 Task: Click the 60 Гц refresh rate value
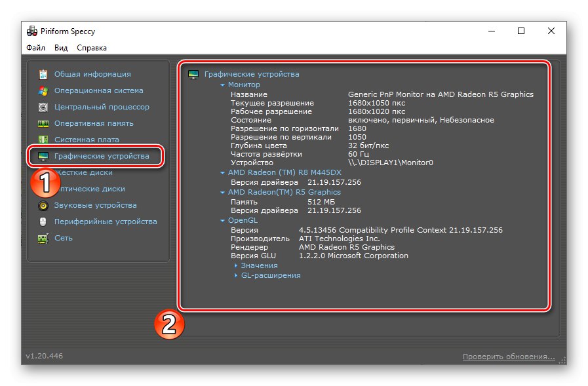coord(359,155)
